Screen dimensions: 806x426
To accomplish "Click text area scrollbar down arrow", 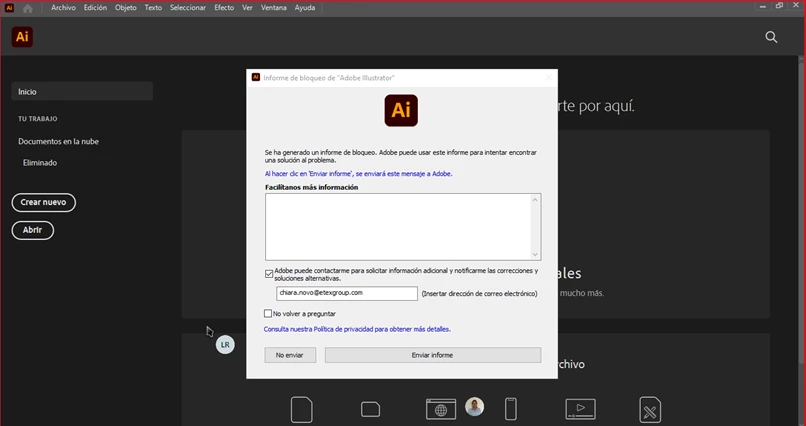I will tap(535, 254).
